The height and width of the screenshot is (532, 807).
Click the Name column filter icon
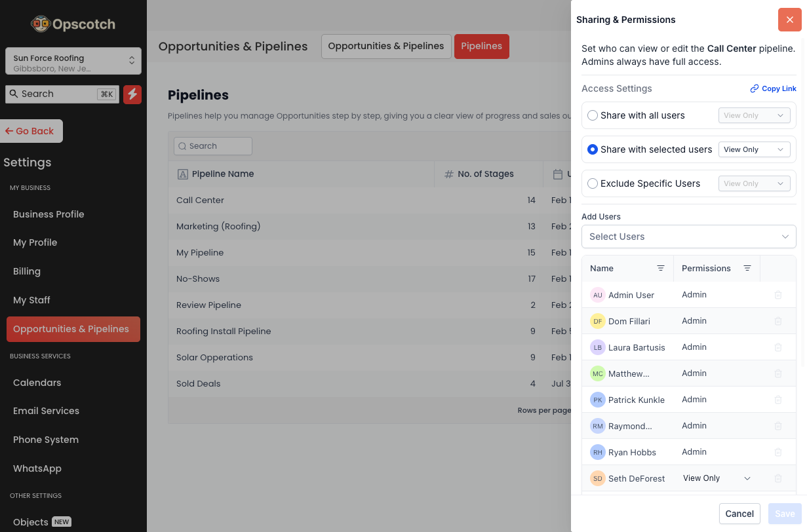coord(661,269)
